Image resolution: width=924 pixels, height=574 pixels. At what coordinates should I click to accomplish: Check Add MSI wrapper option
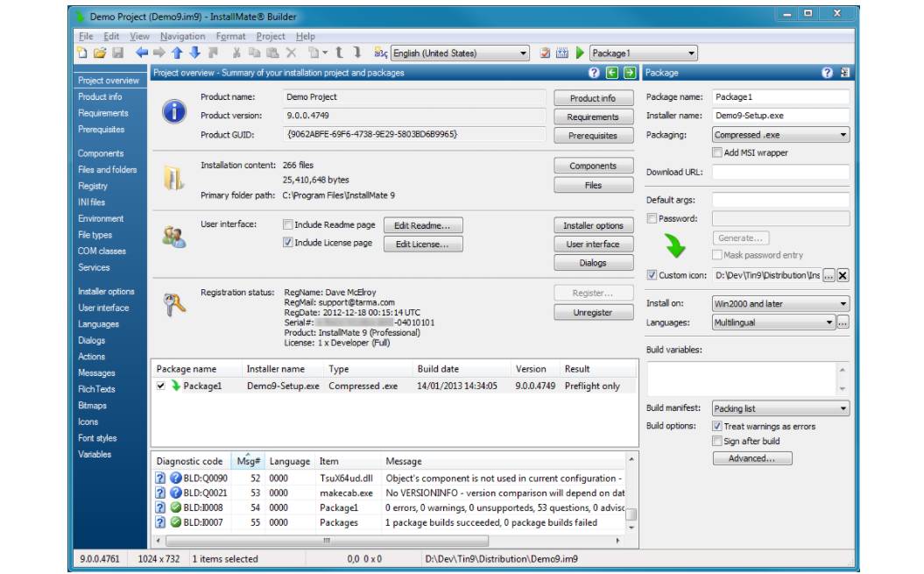pos(717,152)
